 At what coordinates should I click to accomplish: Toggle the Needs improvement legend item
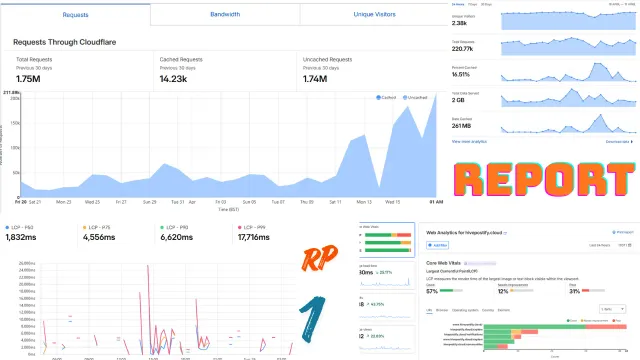coord(595,321)
